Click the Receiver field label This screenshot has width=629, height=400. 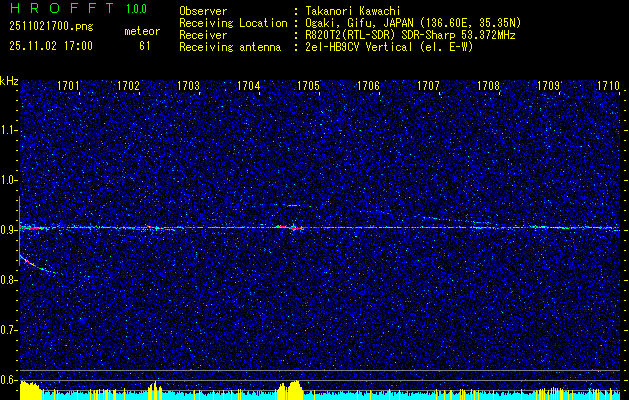click(x=203, y=35)
